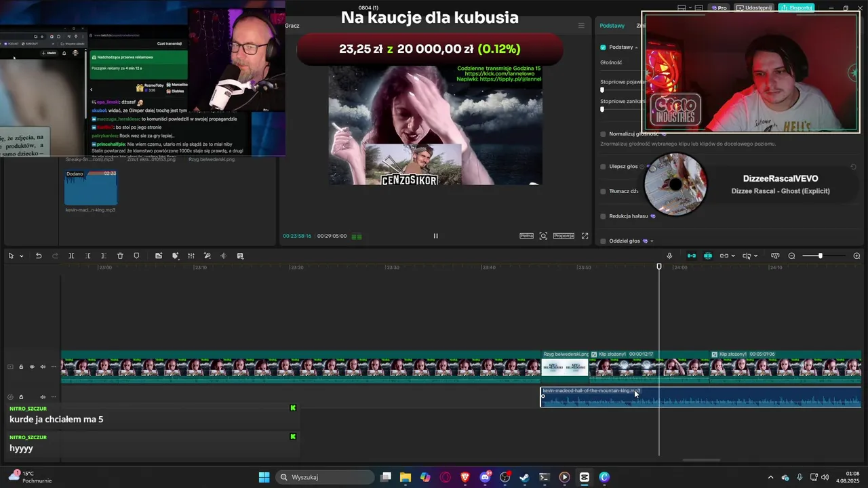Select the Rzyg belwederski.png timeline clip
Viewport: 868px width, 488px height.
pyautogui.click(x=565, y=367)
